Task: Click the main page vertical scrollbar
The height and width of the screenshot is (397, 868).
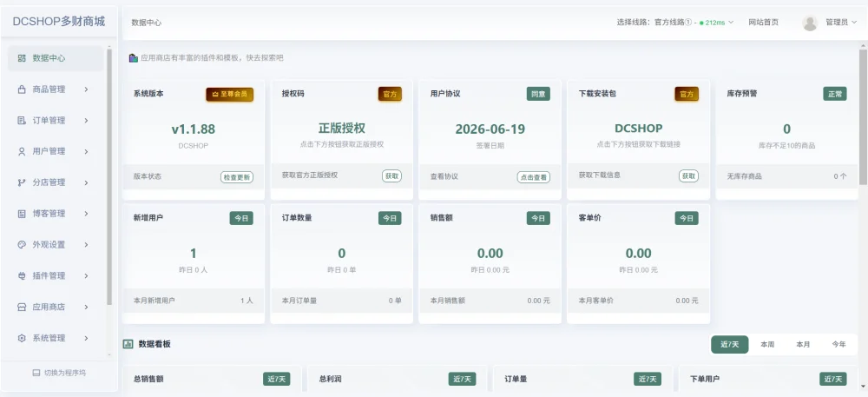Action: [863, 116]
